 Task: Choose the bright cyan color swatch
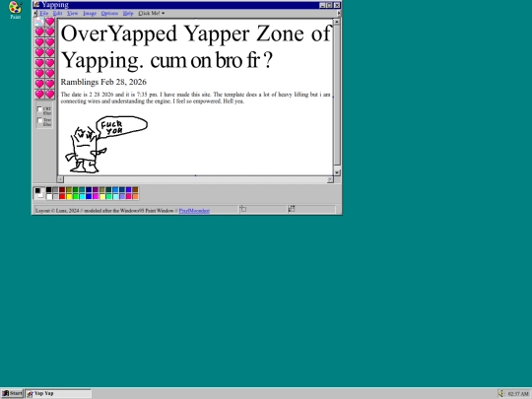click(x=82, y=196)
